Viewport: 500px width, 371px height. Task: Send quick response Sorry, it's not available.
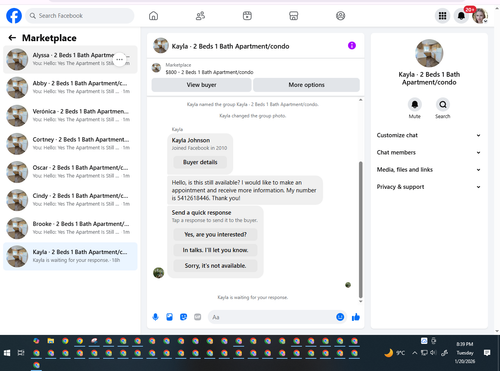click(x=215, y=266)
